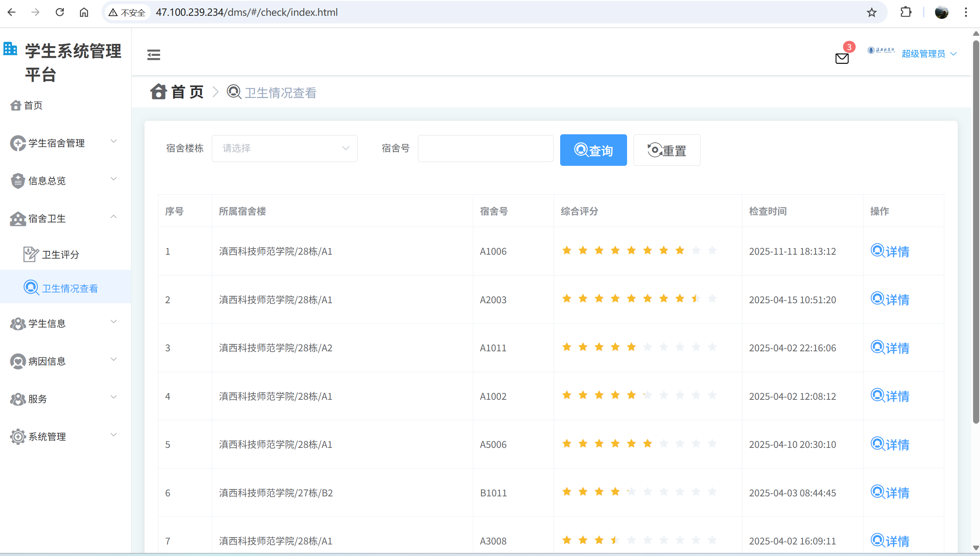This screenshot has width=980, height=556.
Task: Select 首页 in the sidebar menu
Action: [x=33, y=105]
